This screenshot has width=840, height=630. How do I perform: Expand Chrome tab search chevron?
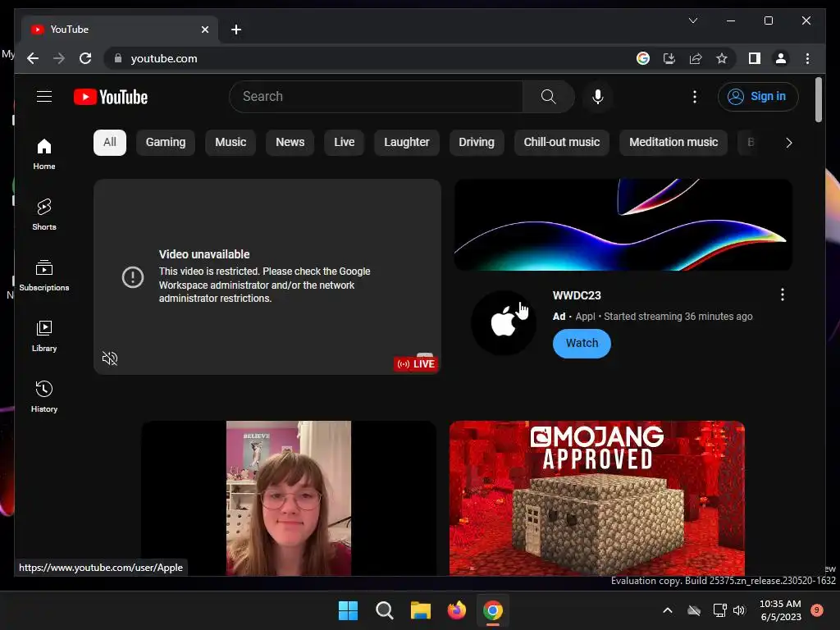click(692, 21)
